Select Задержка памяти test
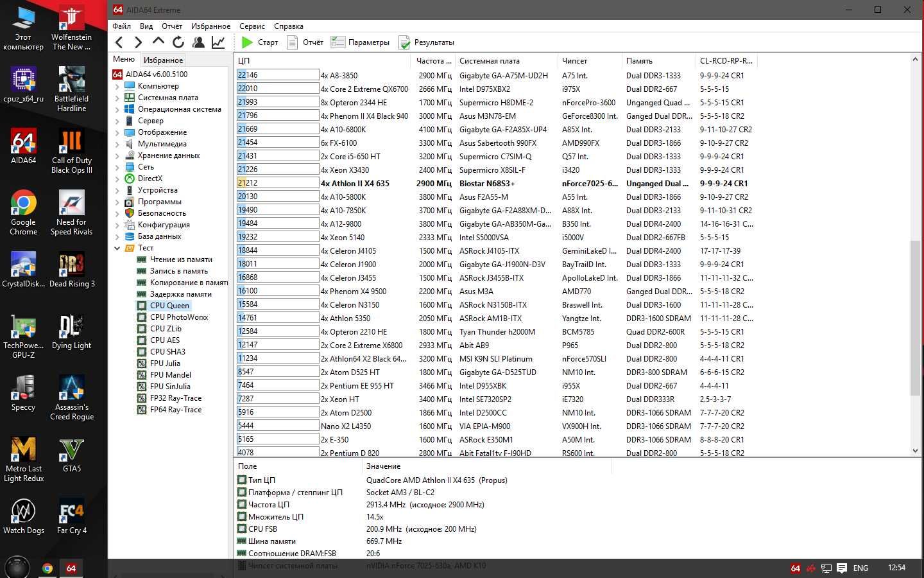Image resolution: width=924 pixels, height=578 pixels. pyautogui.click(x=181, y=294)
